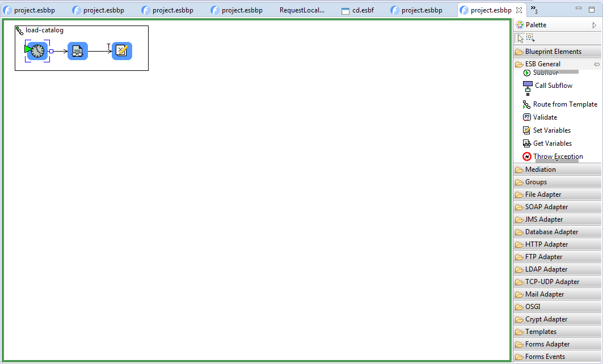
Task: Choose Route from Template in the palette
Action: 564,104
